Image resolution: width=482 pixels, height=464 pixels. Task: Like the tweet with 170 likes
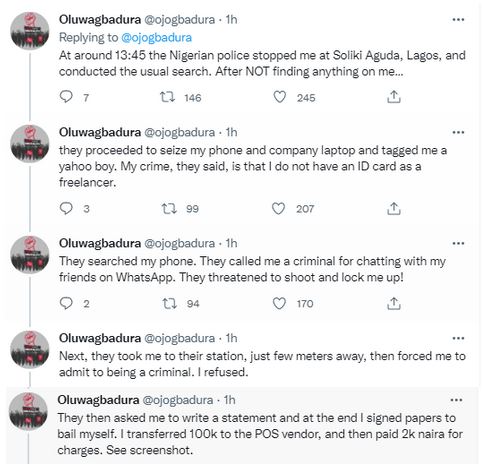tap(279, 303)
